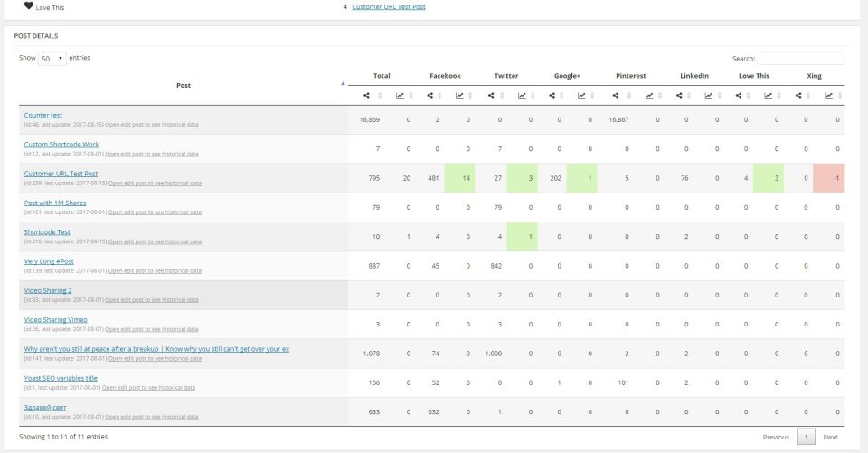Open edit post link for Shortcode Test

pos(151,241)
